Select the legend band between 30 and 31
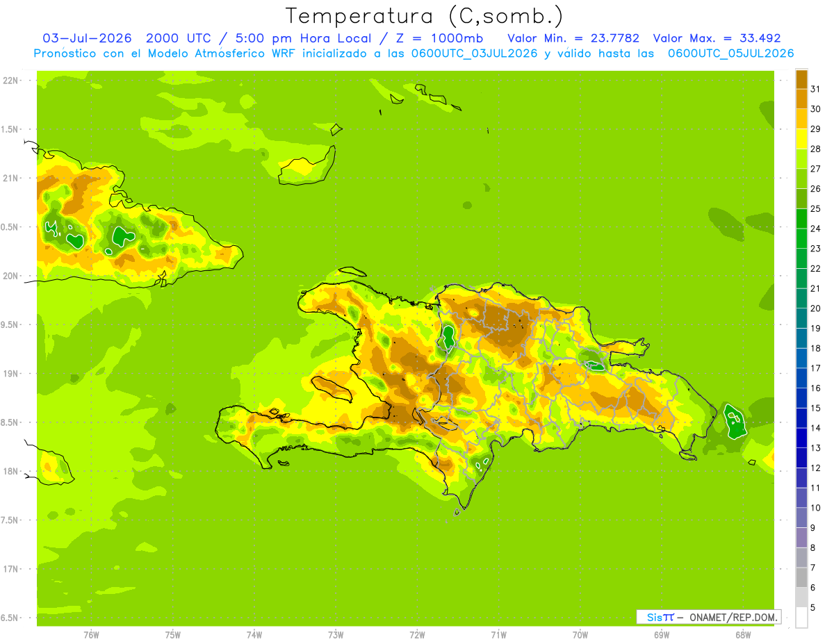The width and height of the screenshot is (834, 644). (801, 99)
